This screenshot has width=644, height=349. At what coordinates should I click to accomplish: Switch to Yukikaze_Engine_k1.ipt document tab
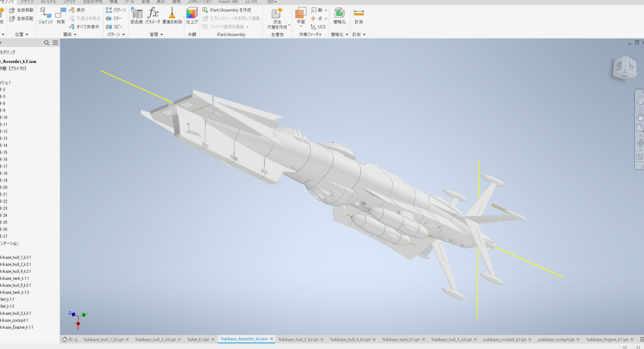point(607,339)
